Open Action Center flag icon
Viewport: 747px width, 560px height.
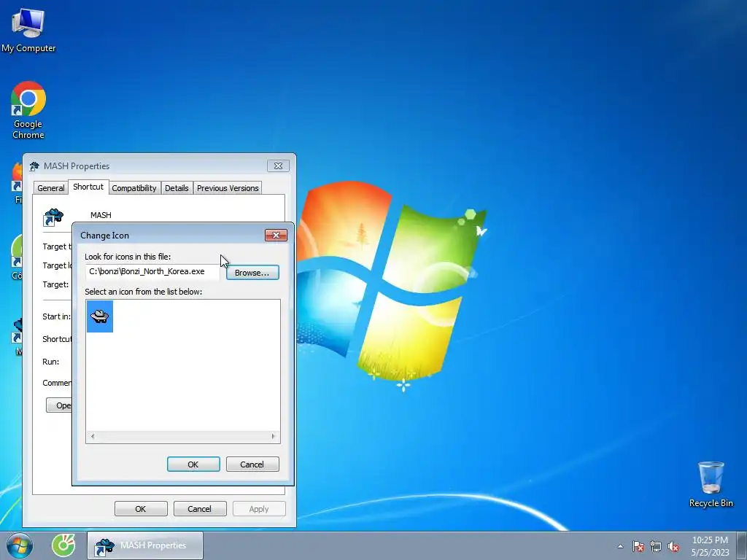638,546
